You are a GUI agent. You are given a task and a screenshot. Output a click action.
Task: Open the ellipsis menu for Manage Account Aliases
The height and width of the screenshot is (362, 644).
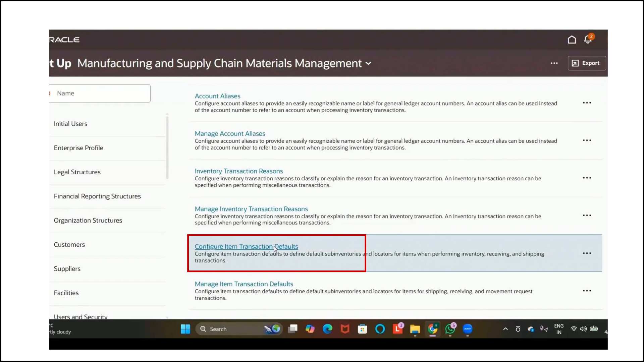tap(587, 140)
